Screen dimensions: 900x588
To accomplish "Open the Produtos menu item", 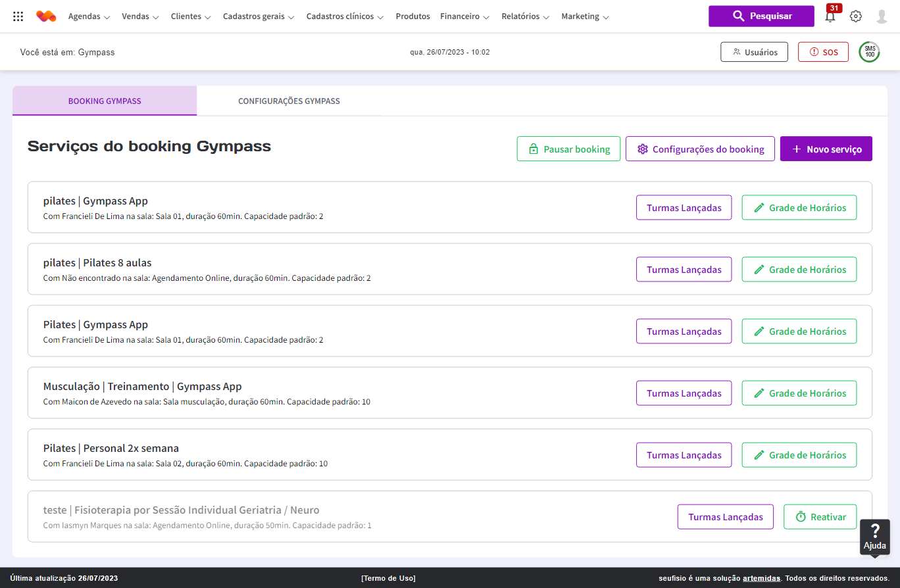I will [x=413, y=16].
